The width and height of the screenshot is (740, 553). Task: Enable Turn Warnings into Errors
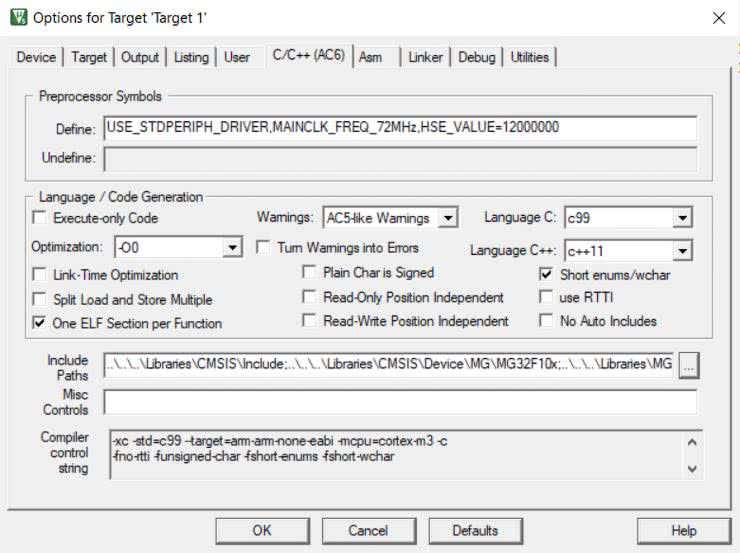pos(264,247)
